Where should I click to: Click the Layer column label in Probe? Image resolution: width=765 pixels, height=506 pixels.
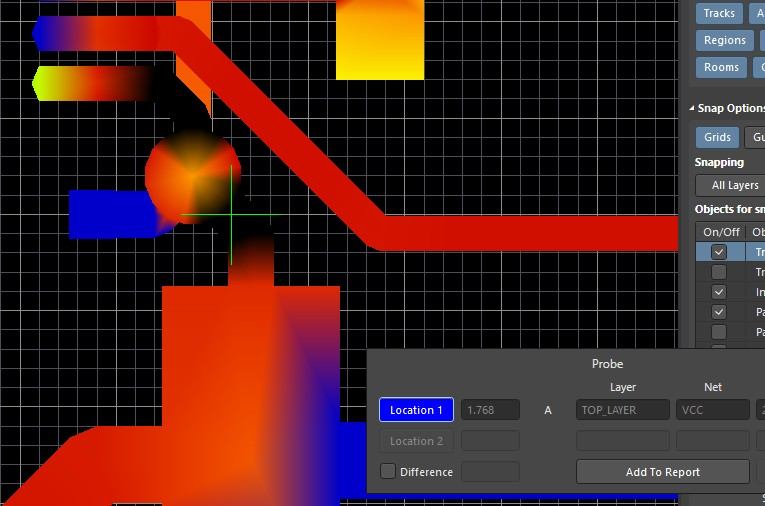[623, 387]
